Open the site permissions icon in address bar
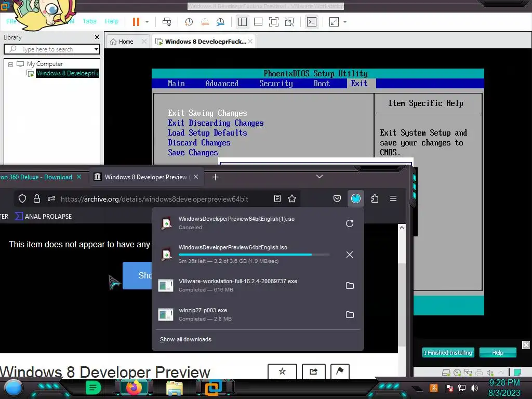Screen dimensions: 532x399 51,198
